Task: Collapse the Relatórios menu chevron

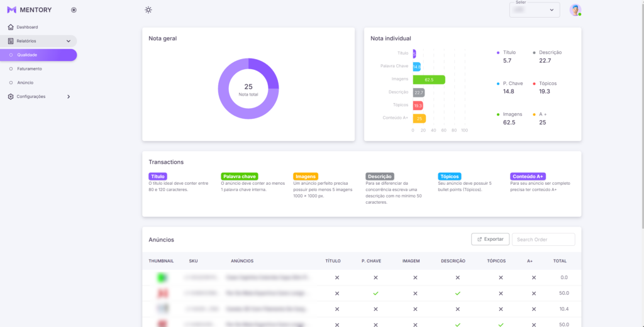Action: point(68,41)
